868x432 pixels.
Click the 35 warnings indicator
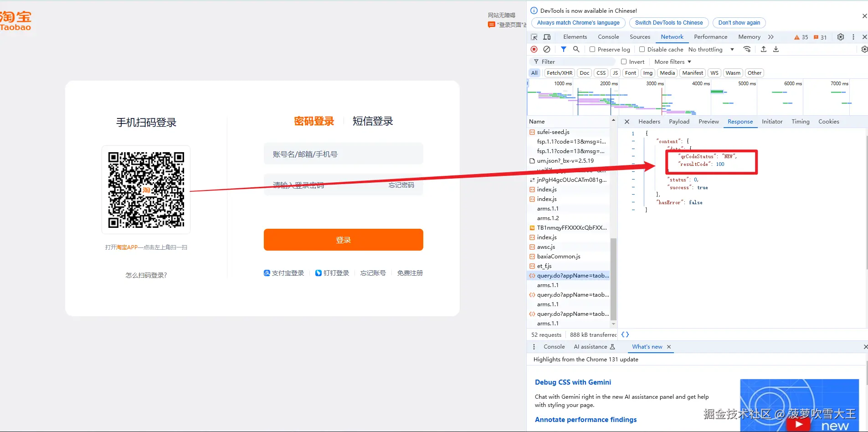click(801, 37)
